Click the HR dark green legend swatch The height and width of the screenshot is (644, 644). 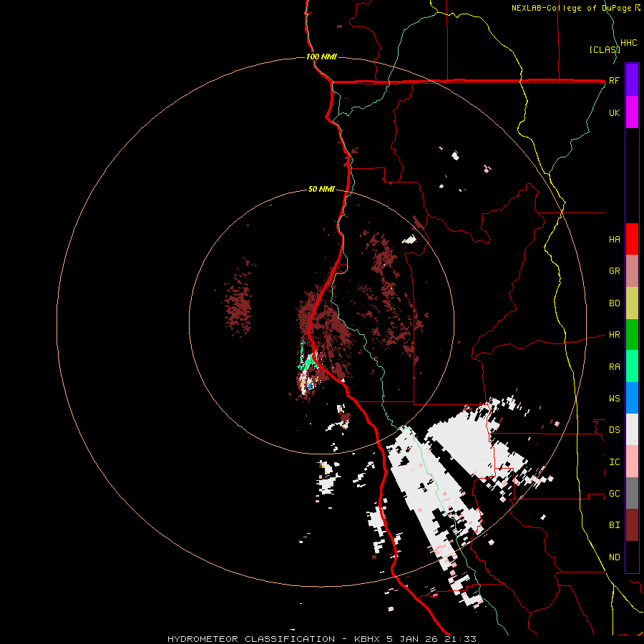[632, 335]
